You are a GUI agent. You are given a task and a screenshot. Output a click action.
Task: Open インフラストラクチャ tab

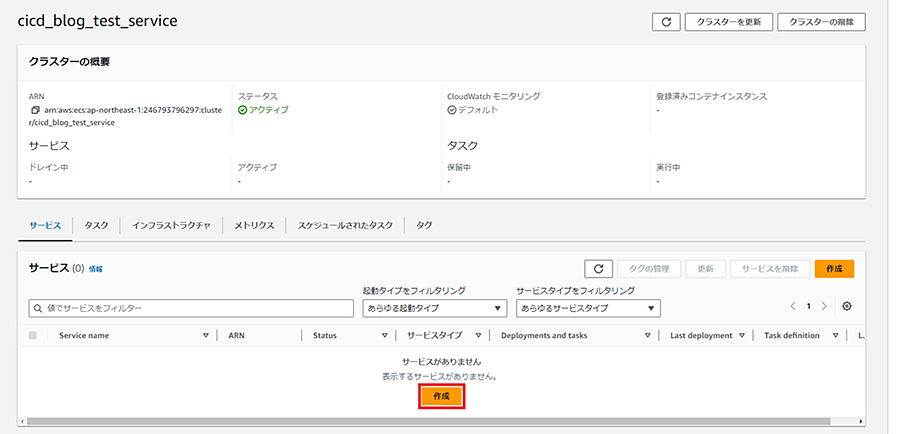[171, 226]
